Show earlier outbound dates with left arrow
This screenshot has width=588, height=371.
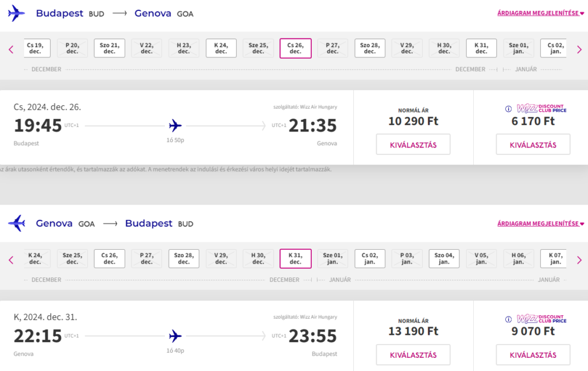tap(11, 49)
